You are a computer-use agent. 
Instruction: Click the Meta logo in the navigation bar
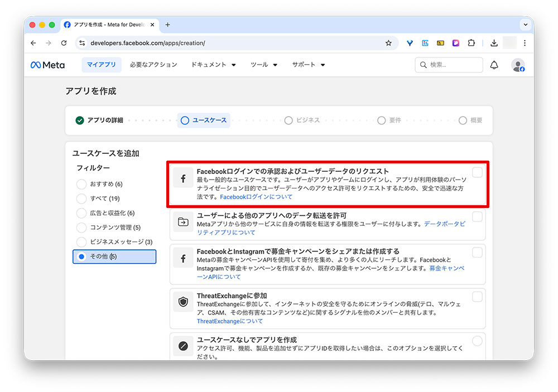pyautogui.click(x=47, y=65)
